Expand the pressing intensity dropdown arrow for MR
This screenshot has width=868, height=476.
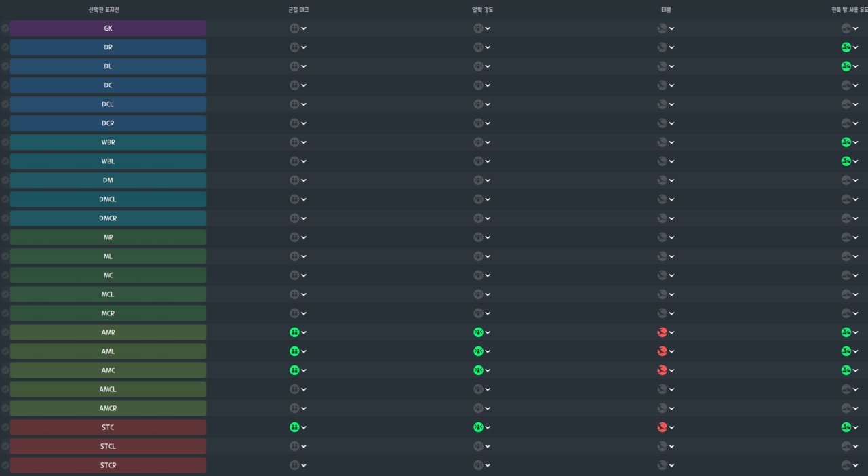point(488,237)
